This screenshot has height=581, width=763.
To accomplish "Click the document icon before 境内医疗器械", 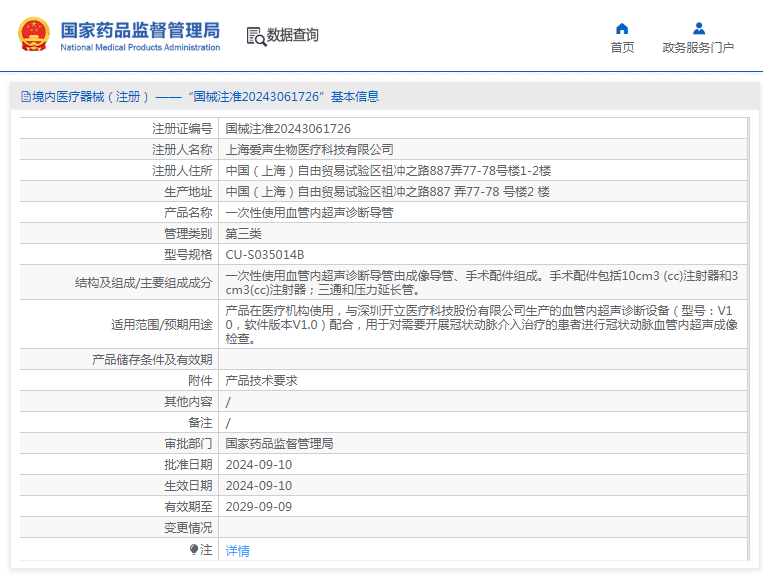I will tap(26, 96).
